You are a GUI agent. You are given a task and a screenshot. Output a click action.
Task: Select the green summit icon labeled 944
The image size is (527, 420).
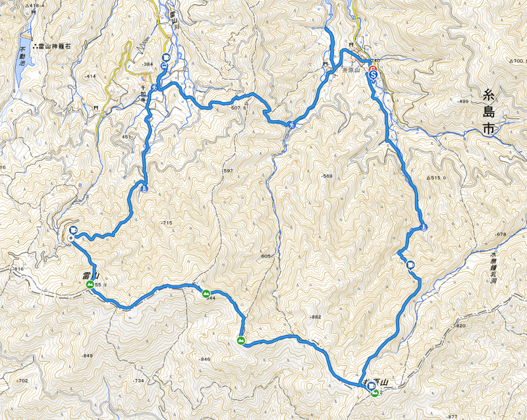pyautogui.click(x=206, y=294)
